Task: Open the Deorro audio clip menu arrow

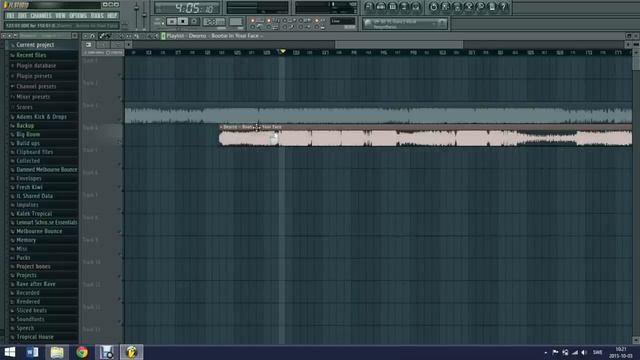Action: [x=221, y=127]
